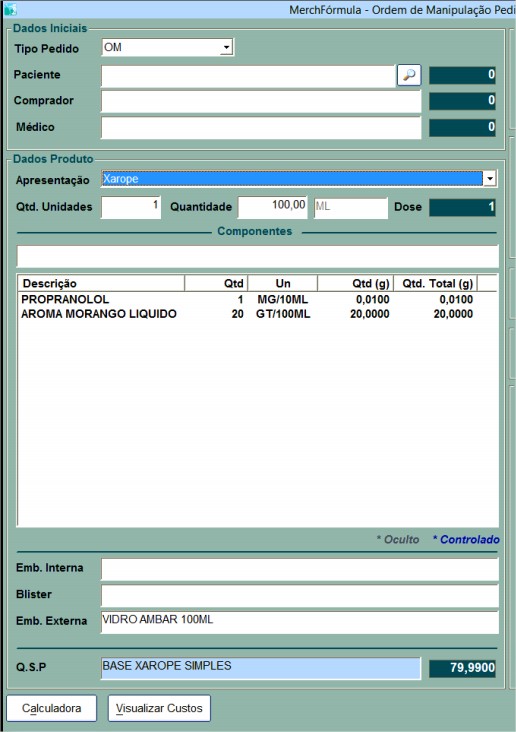Click the Visualizar Custos button

pos(159,708)
